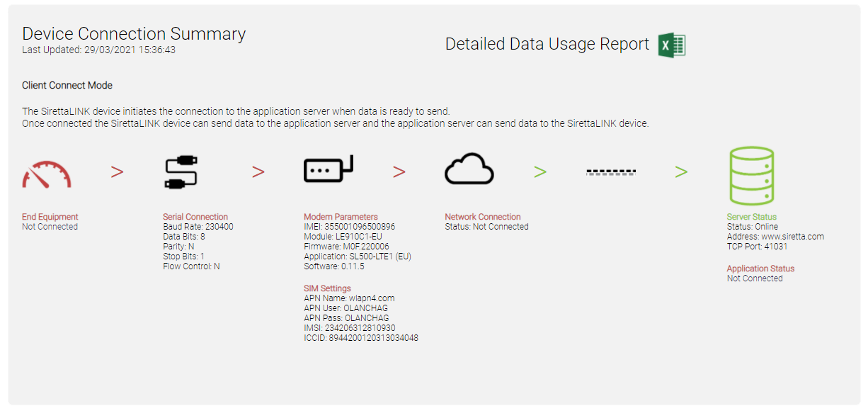Select the server Status: Online text
868x411 pixels.
[753, 227]
